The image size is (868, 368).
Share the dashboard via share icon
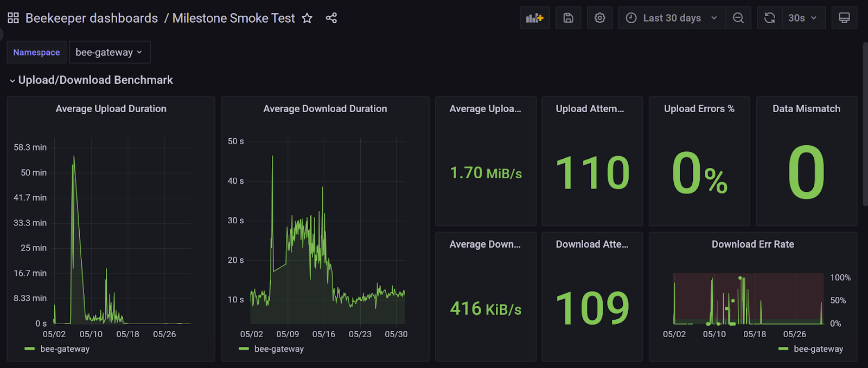pos(331,18)
